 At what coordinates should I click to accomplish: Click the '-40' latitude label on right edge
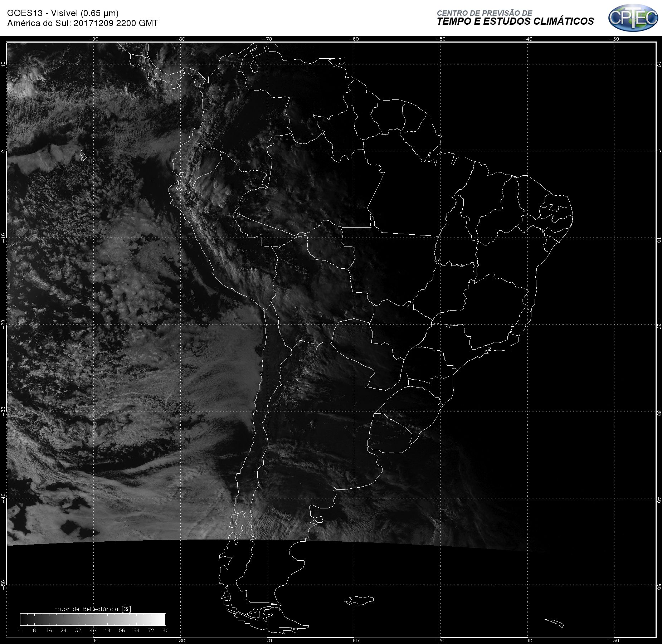point(659,499)
